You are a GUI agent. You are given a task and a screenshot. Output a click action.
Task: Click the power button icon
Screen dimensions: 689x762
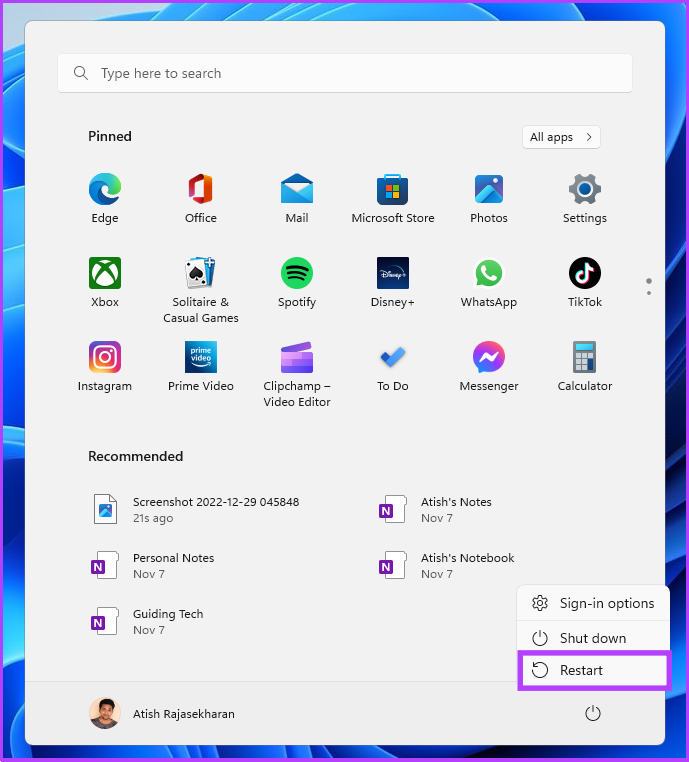pos(592,713)
